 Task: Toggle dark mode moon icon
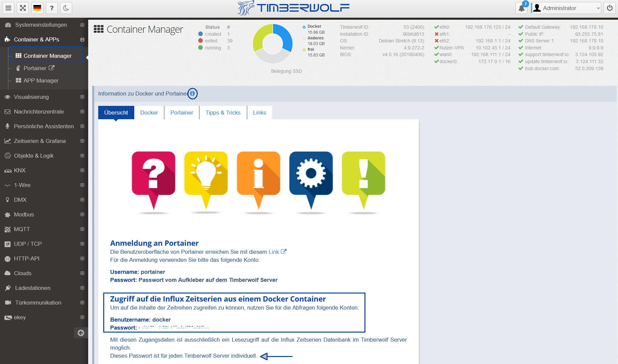click(66, 8)
